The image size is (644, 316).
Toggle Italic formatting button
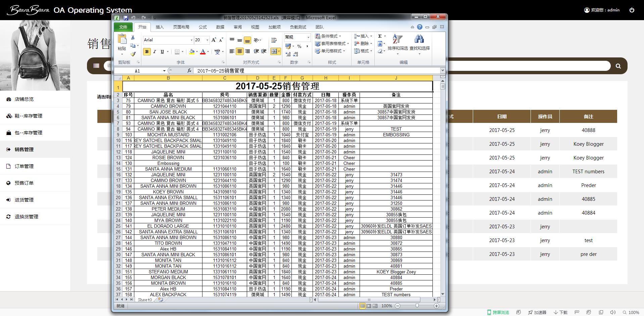point(154,52)
